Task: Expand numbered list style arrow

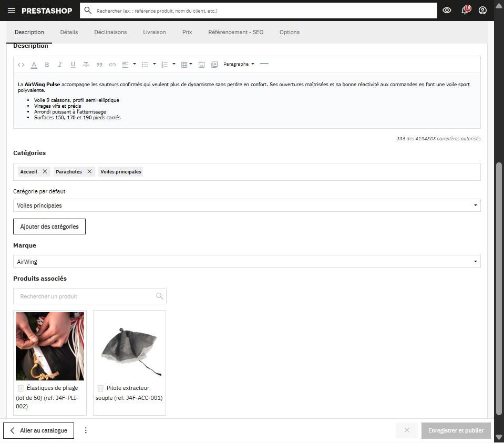Action: [174, 64]
